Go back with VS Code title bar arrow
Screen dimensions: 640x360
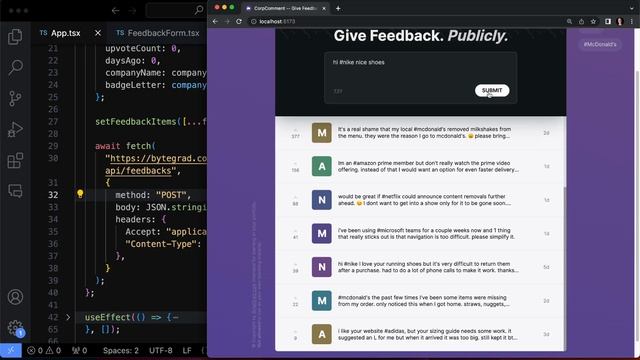116,10
